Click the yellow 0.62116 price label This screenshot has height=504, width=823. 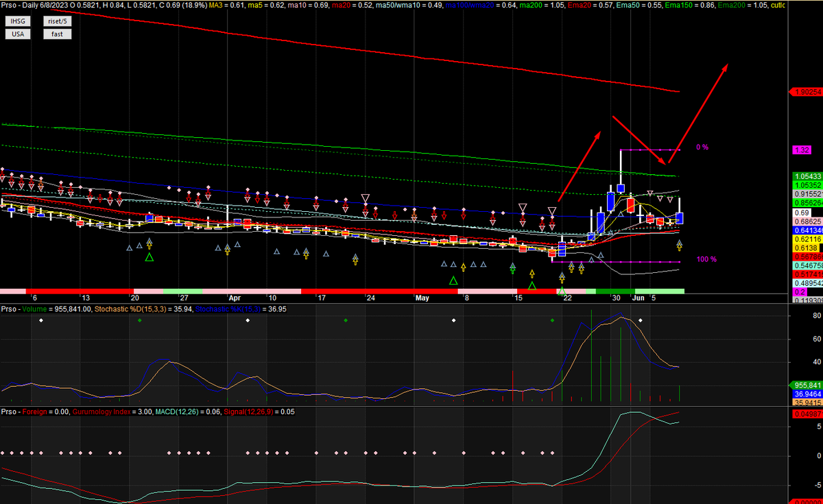pyautogui.click(x=807, y=240)
